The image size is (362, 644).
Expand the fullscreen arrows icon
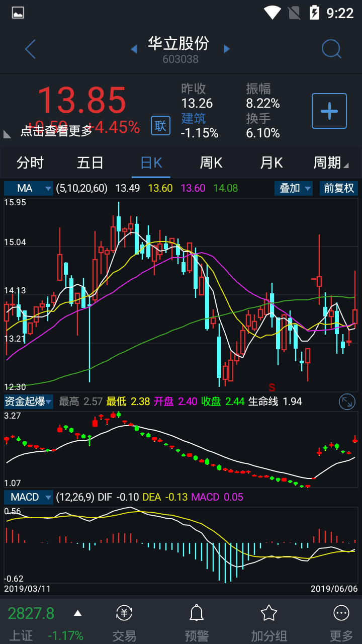pyautogui.click(x=347, y=401)
